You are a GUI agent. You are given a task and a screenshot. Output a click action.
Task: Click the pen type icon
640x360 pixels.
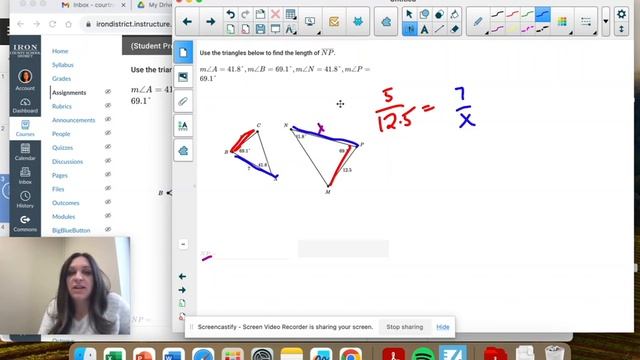478,22
